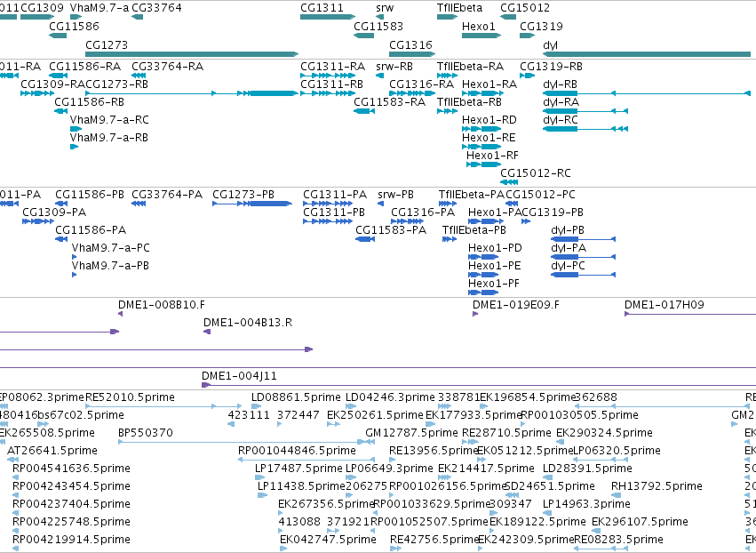Open the CG33764-RA transcript label
This screenshot has width=756, height=553.
click(x=168, y=67)
